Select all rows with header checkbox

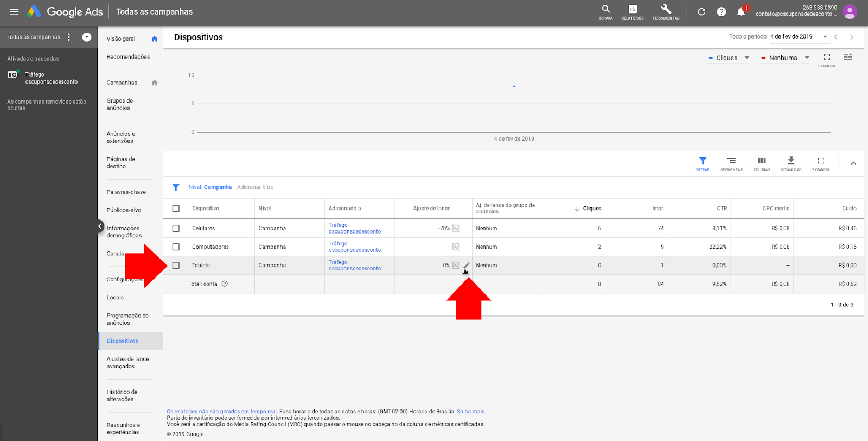tap(176, 209)
